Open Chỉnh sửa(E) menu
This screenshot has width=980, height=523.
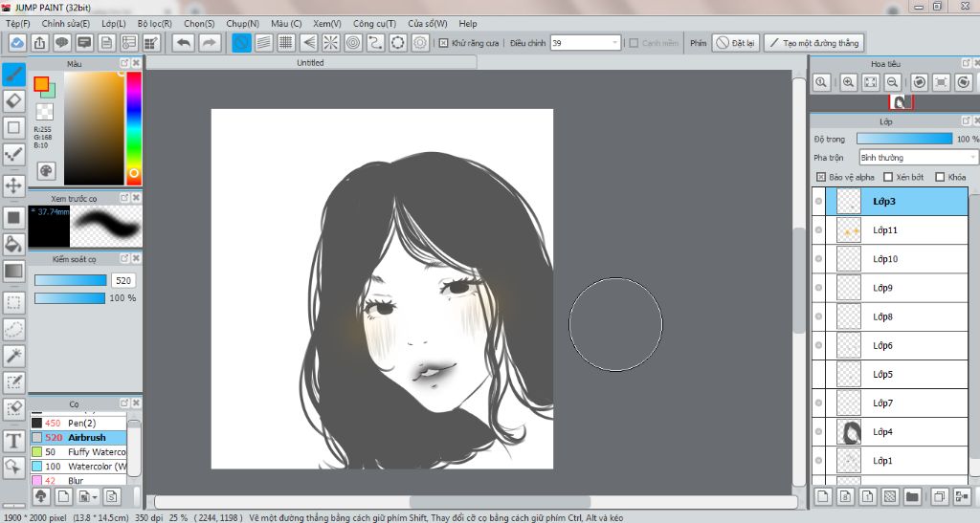pos(66,24)
